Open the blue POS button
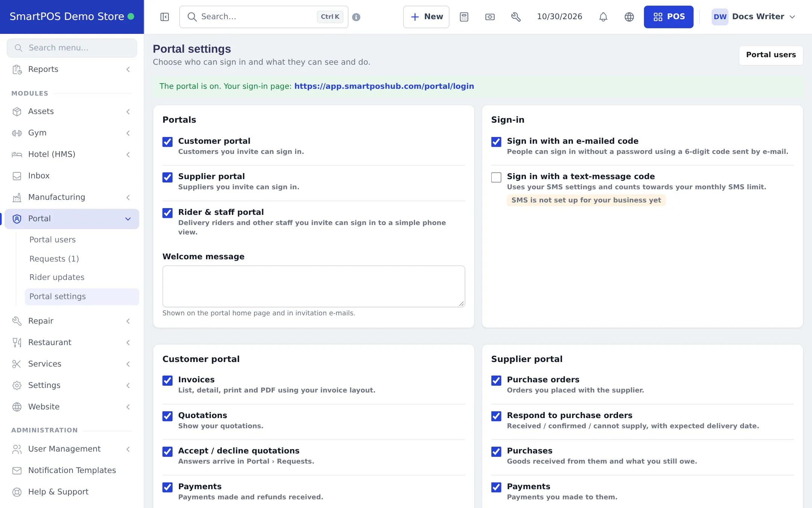The image size is (812, 508). 668,17
